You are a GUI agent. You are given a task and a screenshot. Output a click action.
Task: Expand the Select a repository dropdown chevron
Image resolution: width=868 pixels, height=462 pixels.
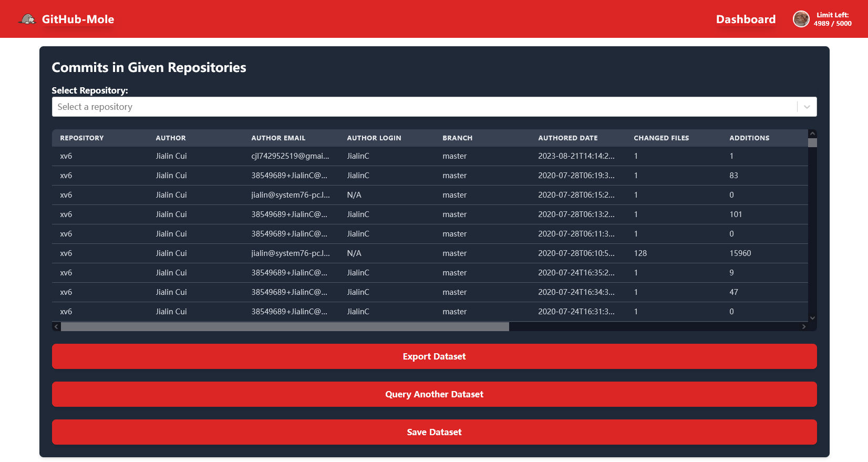(x=807, y=107)
